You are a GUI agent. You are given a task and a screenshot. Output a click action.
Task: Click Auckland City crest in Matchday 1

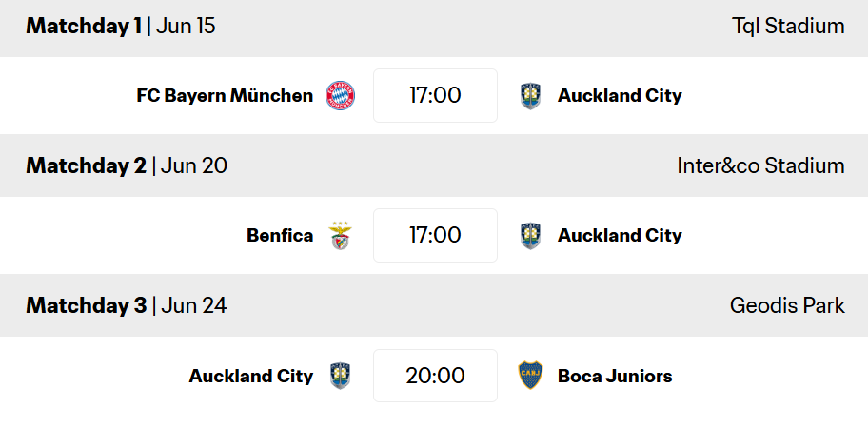point(530,96)
